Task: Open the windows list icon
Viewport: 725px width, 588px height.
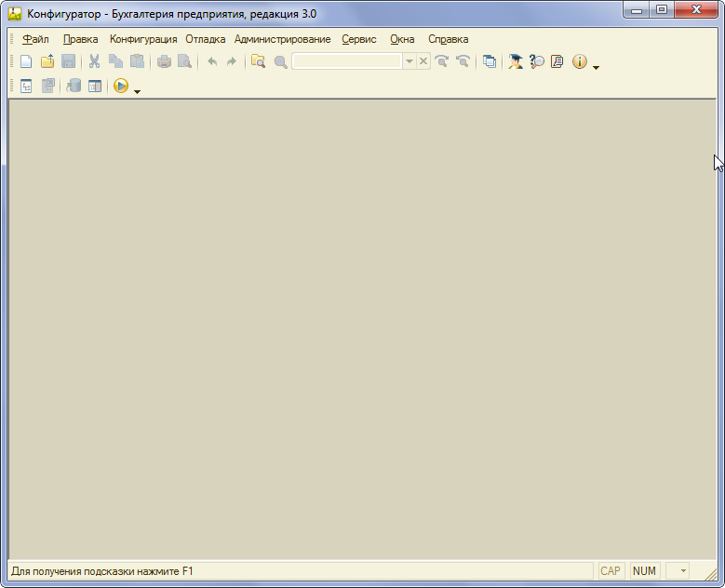Action: [490, 61]
